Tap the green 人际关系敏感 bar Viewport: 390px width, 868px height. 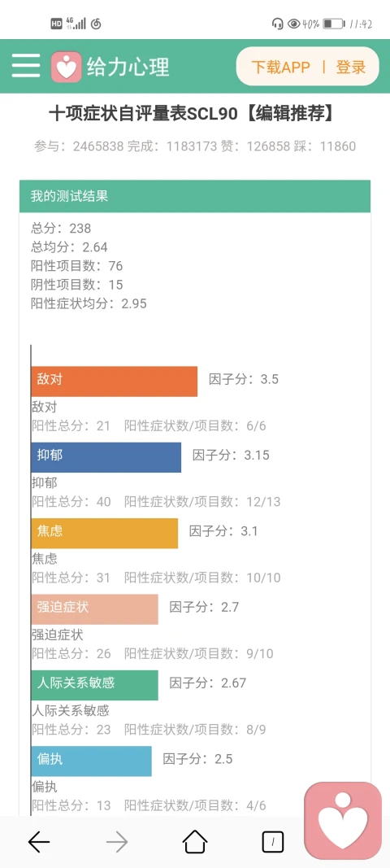(94, 685)
